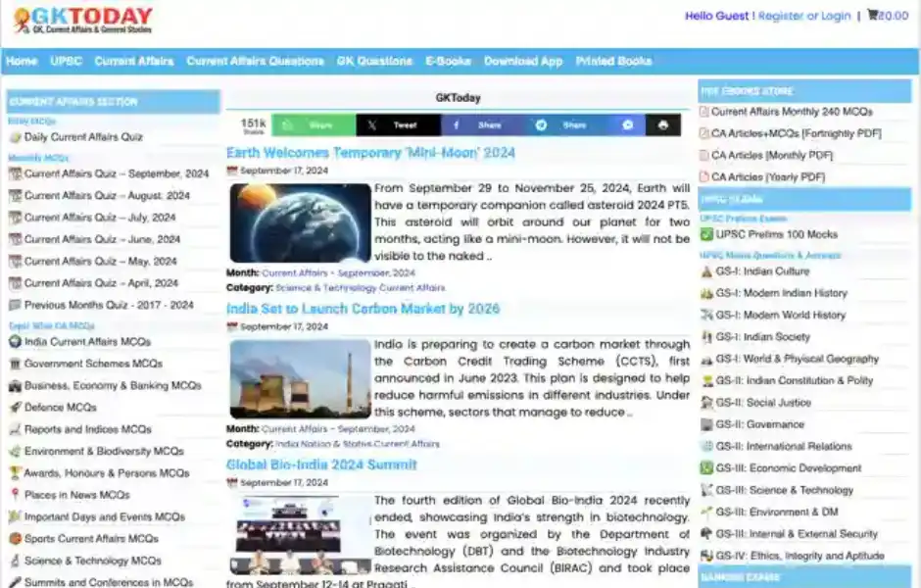The height and width of the screenshot is (588, 921).
Task: Click the icon beside GS-III: Economic Development
Action: pyautogui.click(x=706, y=468)
